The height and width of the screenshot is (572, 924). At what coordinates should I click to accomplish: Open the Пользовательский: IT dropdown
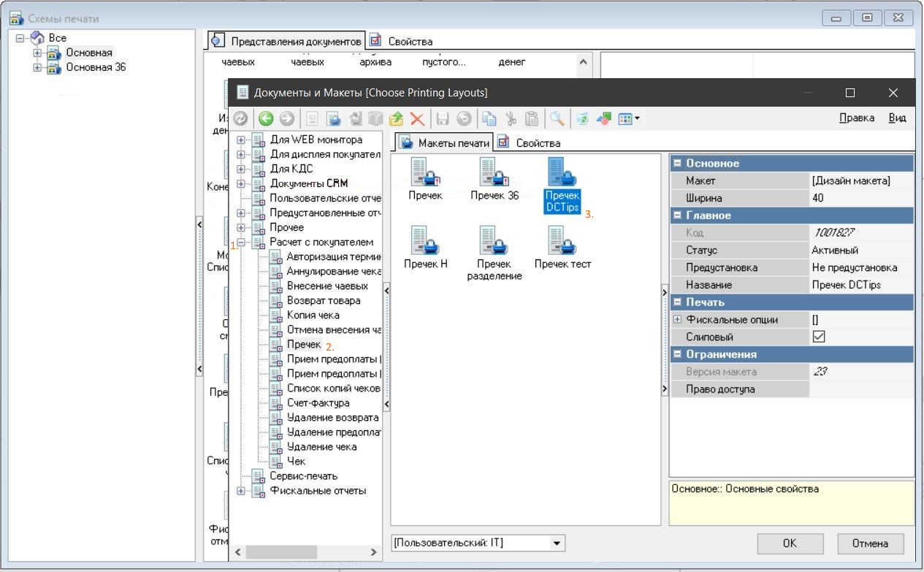click(557, 543)
